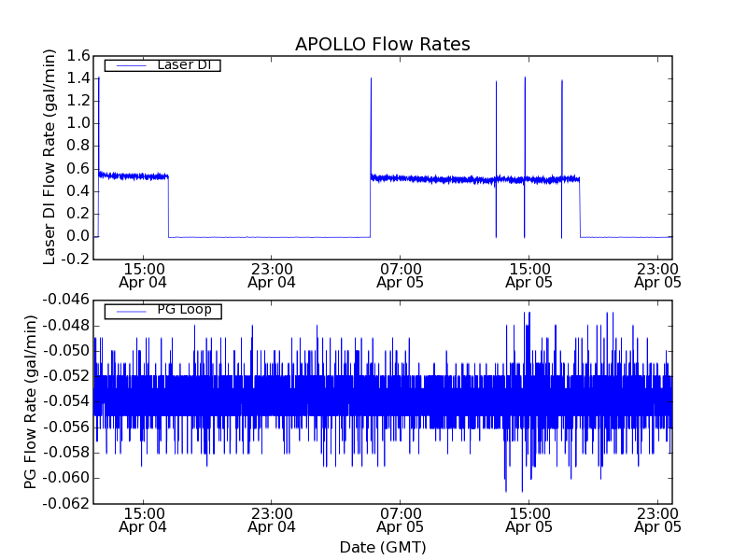
Task: Click the 0.0 tick on the top plot
Action: 78,236
